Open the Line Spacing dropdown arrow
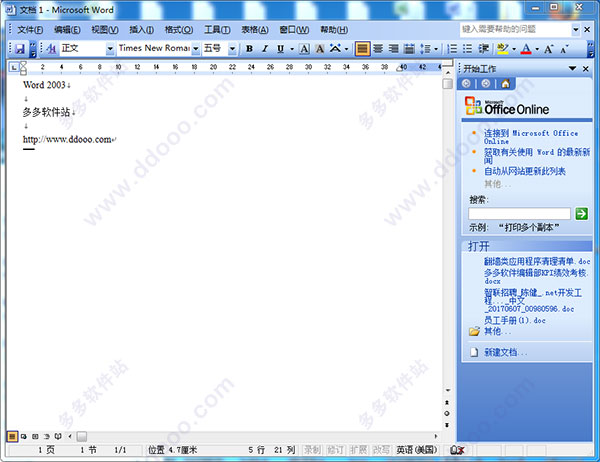 (x=436, y=49)
